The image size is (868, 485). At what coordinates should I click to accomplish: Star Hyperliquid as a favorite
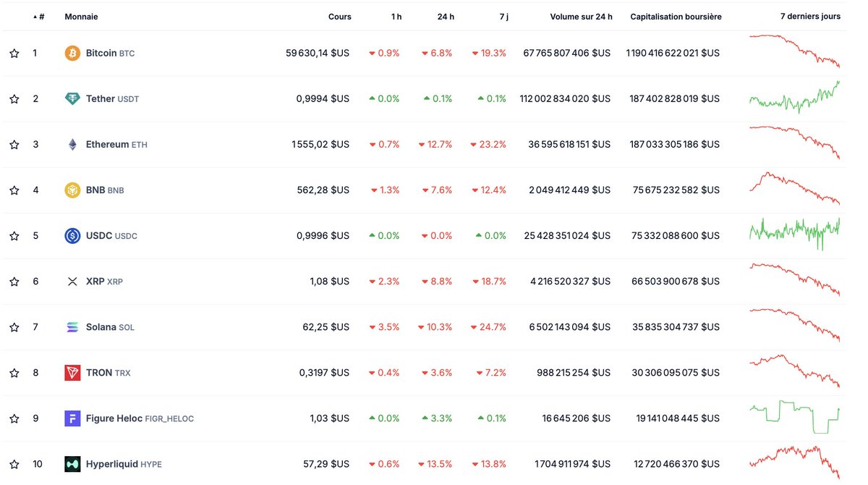pos(14,464)
